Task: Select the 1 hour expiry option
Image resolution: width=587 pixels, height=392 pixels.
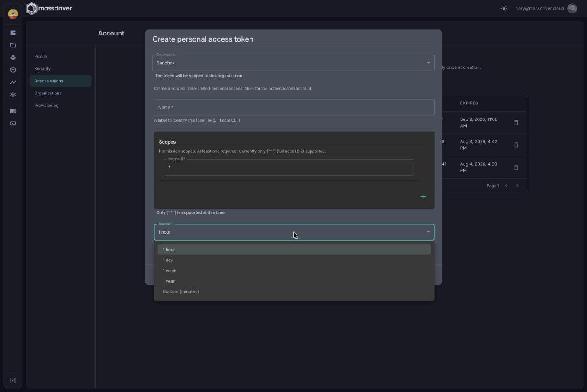Action: tap(294, 250)
